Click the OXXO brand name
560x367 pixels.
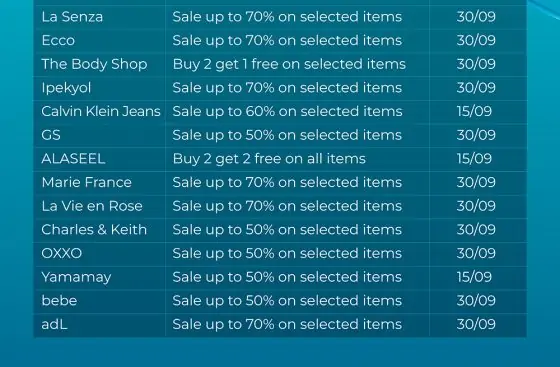pyautogui.click(x=62, y=253)
